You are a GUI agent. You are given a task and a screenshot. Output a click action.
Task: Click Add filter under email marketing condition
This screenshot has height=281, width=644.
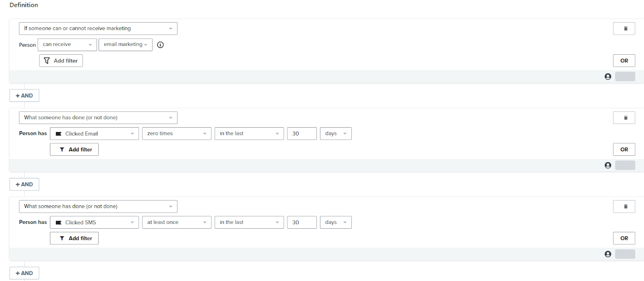pos(61,61)
